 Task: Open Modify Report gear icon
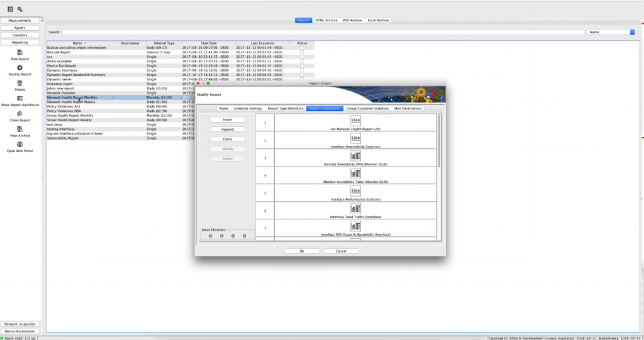(19, 68)
